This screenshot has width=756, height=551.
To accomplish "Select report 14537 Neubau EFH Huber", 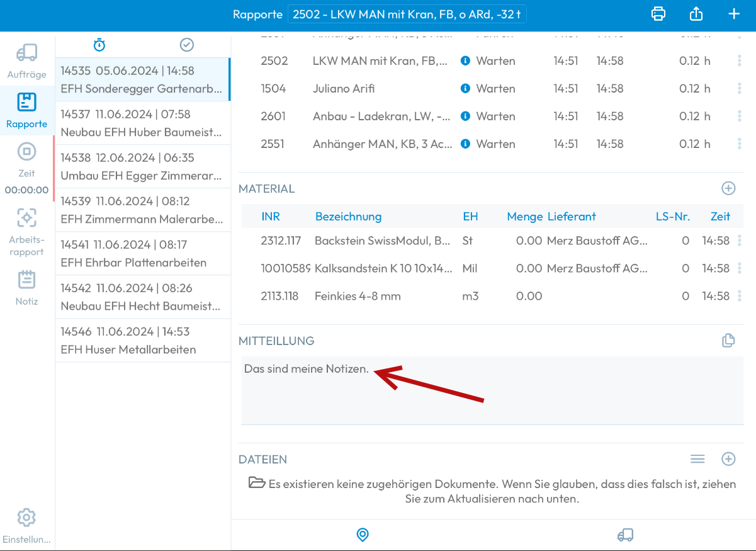I will tap(142, 123).
